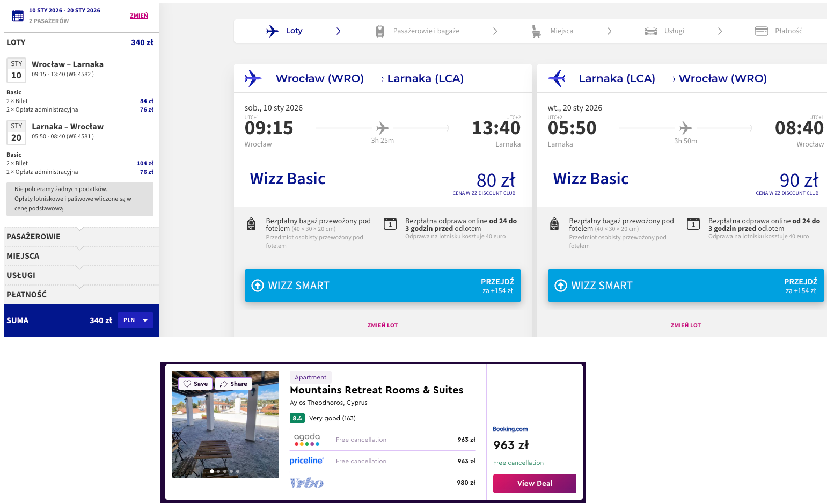Viewport: 827px width, 504px height.
Task: Open Pasażerowie i bagaże step
Action: point(426,31)
